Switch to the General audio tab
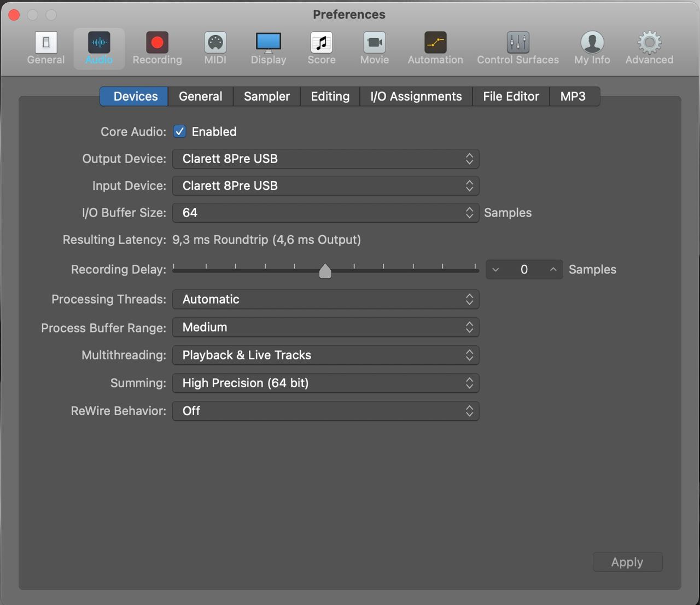Screen dimensions: 700x605 click(201, 96)
